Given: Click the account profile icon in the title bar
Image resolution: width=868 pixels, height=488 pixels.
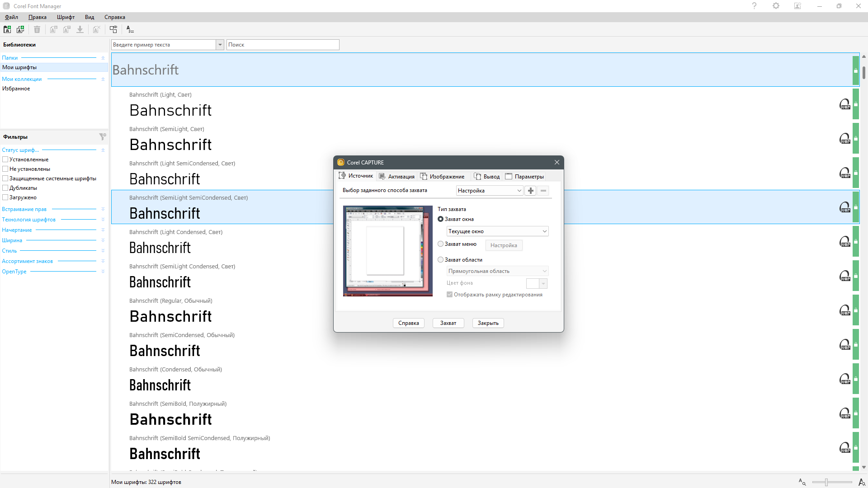Looking at the screenshot, I should pos(797,6).
